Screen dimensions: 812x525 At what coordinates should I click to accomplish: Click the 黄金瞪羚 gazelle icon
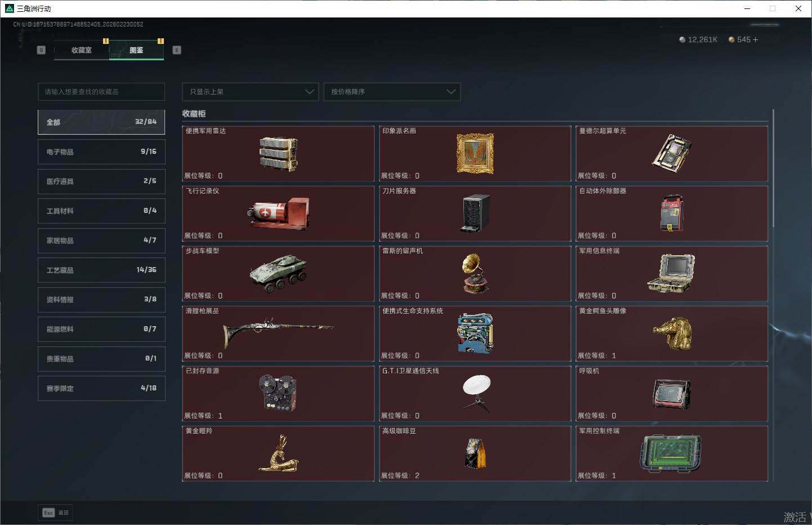[278, 453]
